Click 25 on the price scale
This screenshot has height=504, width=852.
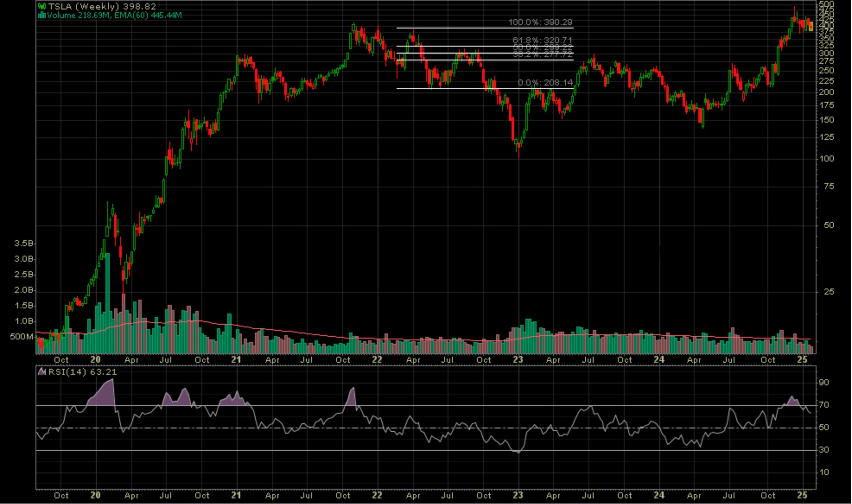tap(829, 292)
